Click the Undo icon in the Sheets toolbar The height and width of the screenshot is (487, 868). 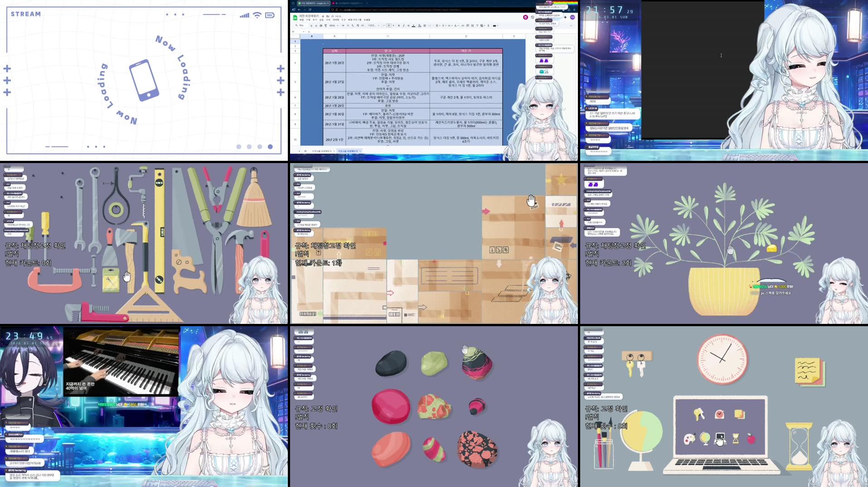312,25
